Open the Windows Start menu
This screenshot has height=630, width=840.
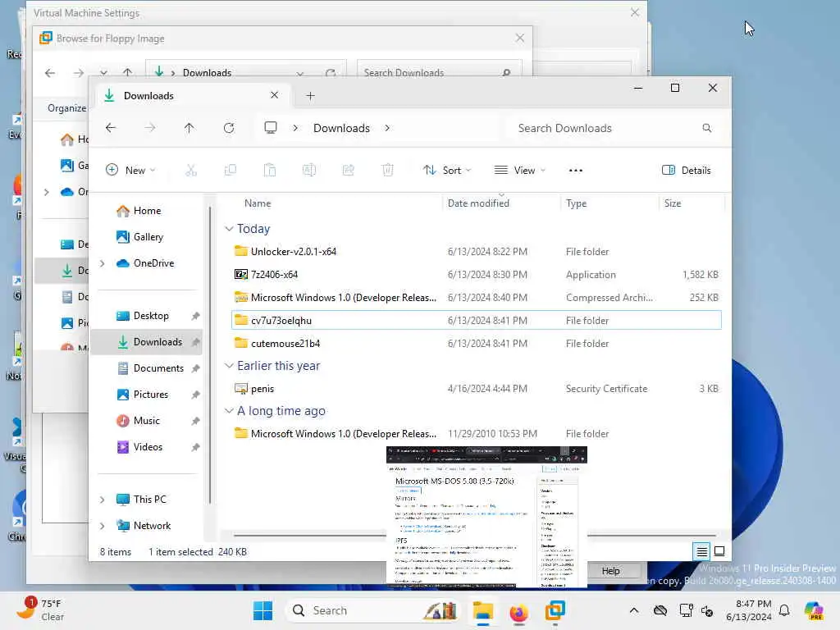(263, 610)
